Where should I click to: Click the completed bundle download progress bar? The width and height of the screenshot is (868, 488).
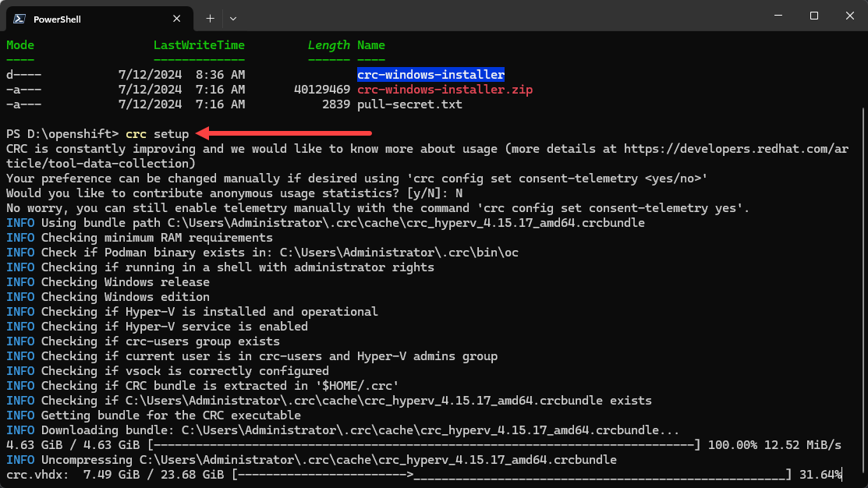coord(423,445)
